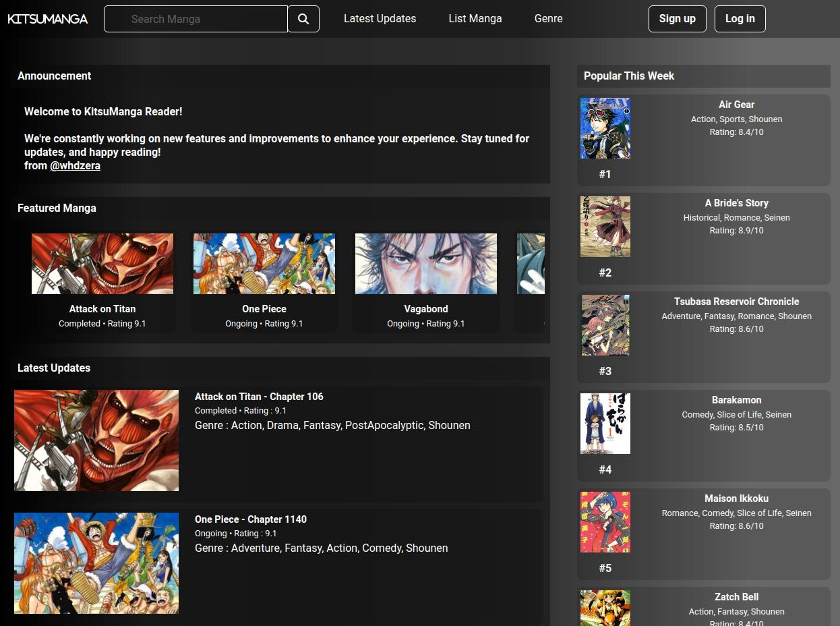
Task: Click the A Bride's Story title
Action: [x=736, y=203]
